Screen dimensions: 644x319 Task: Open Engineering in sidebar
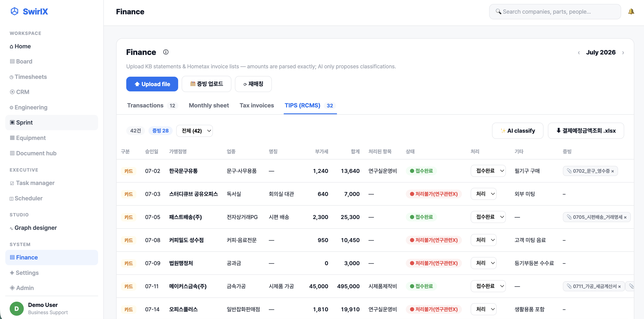(x=51, y=107)
